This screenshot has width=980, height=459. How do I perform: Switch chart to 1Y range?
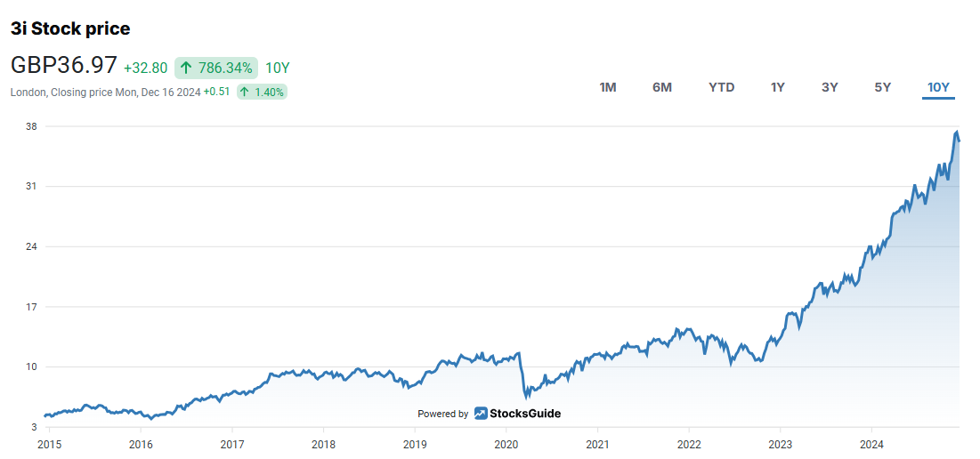point(777,87)
